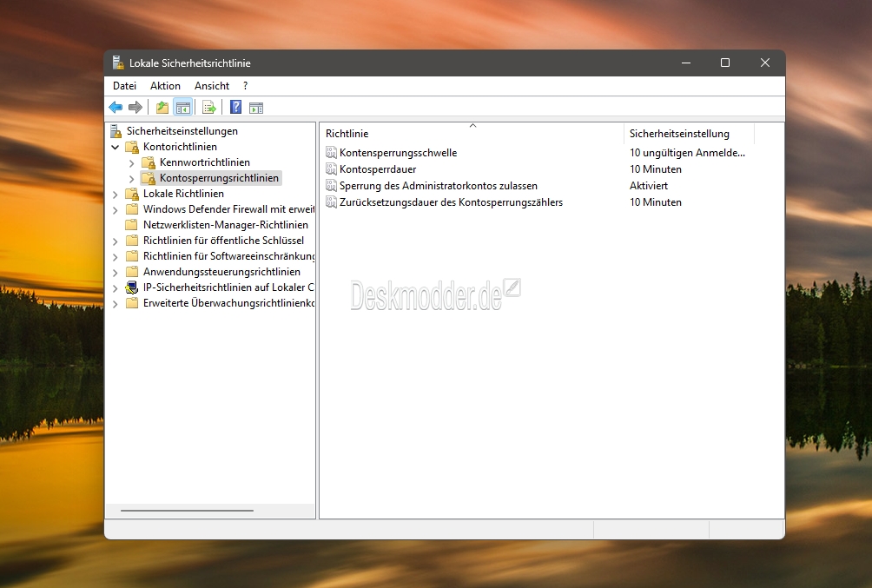Click the green export list toolbar icon
The height and width of the screenshot is (588, 872).
point(208,108)
